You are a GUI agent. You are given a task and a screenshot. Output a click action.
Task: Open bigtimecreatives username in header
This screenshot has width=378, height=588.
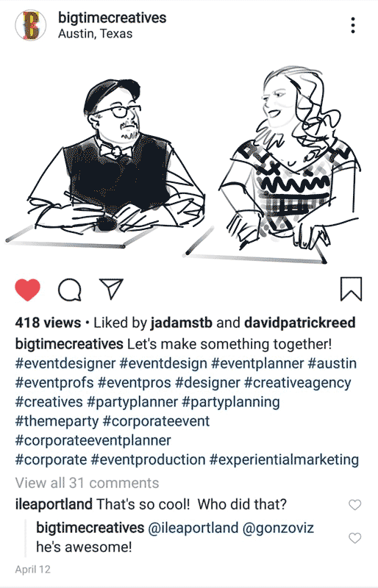point(113,18)
